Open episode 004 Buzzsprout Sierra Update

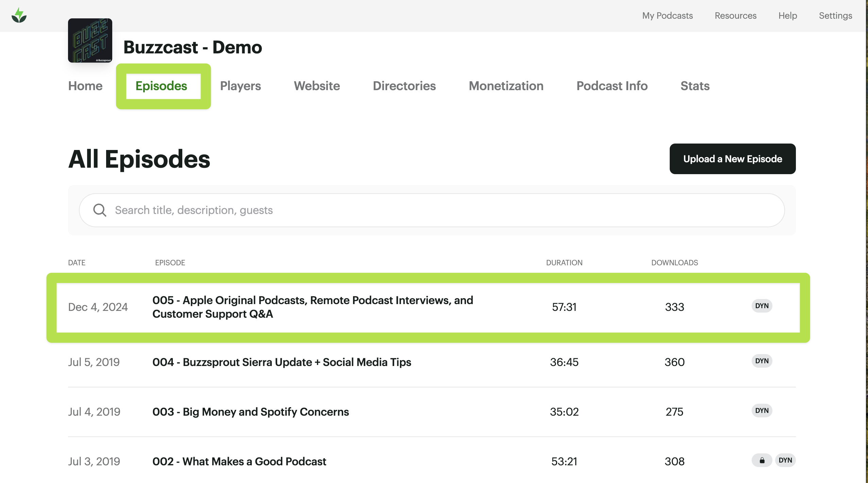[x=282, y=362]
